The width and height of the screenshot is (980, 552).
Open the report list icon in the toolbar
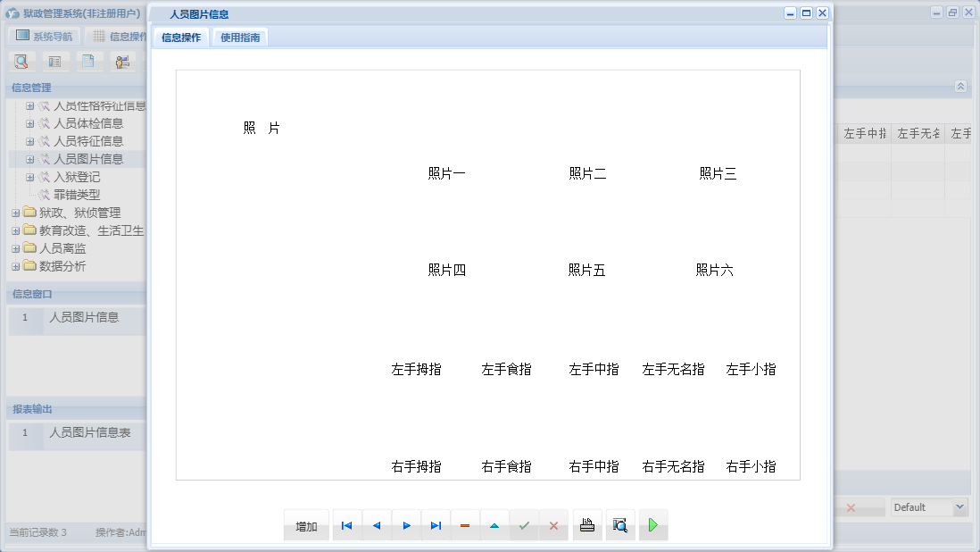coord(54,61)
